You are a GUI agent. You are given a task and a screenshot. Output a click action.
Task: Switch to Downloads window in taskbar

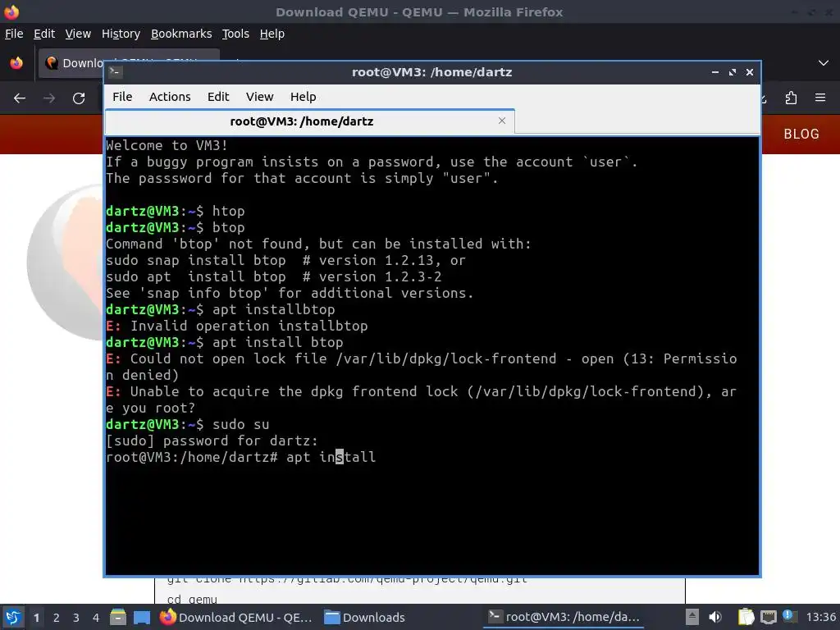[365, 617]
